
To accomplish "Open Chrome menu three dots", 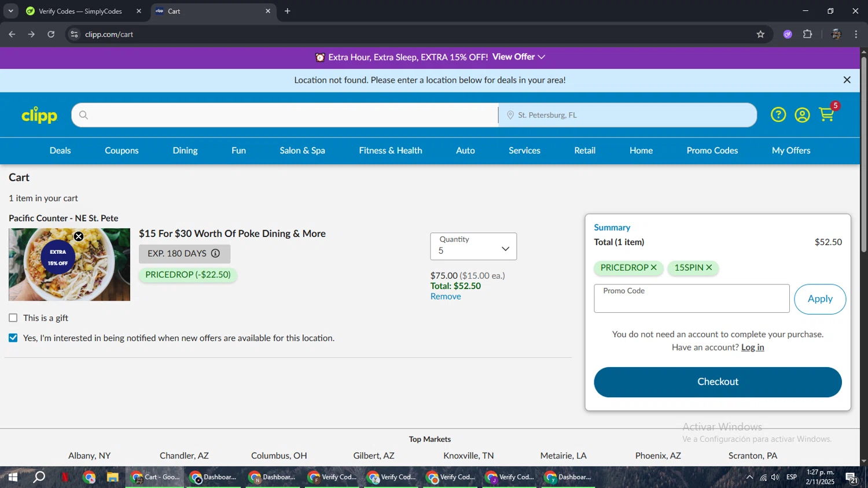I will (x=856, y=34).
